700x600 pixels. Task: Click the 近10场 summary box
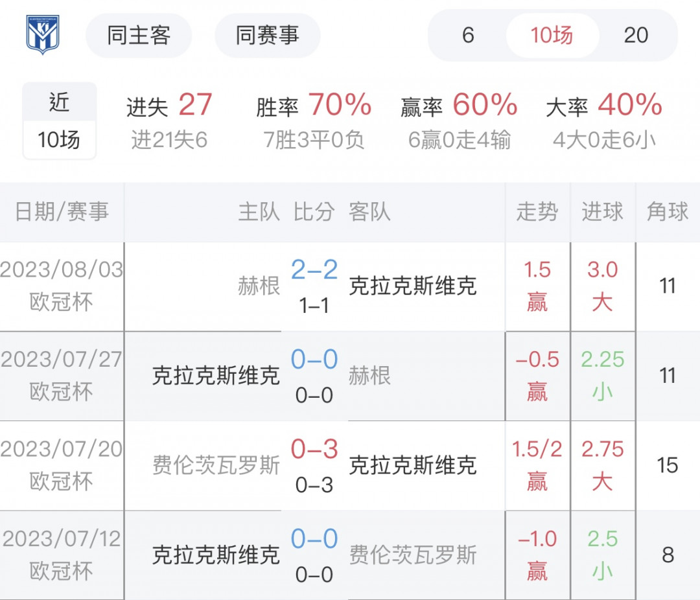(60, 121)
